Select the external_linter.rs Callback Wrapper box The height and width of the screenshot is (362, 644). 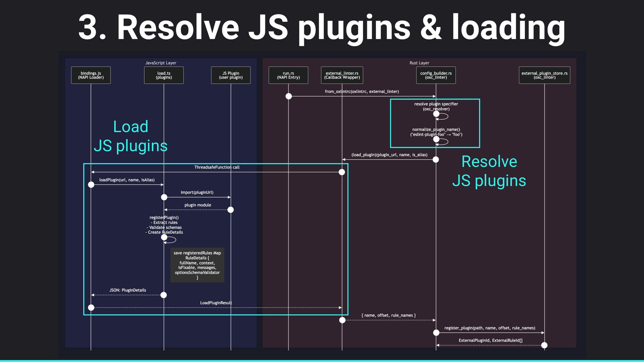tap(342, 75)
